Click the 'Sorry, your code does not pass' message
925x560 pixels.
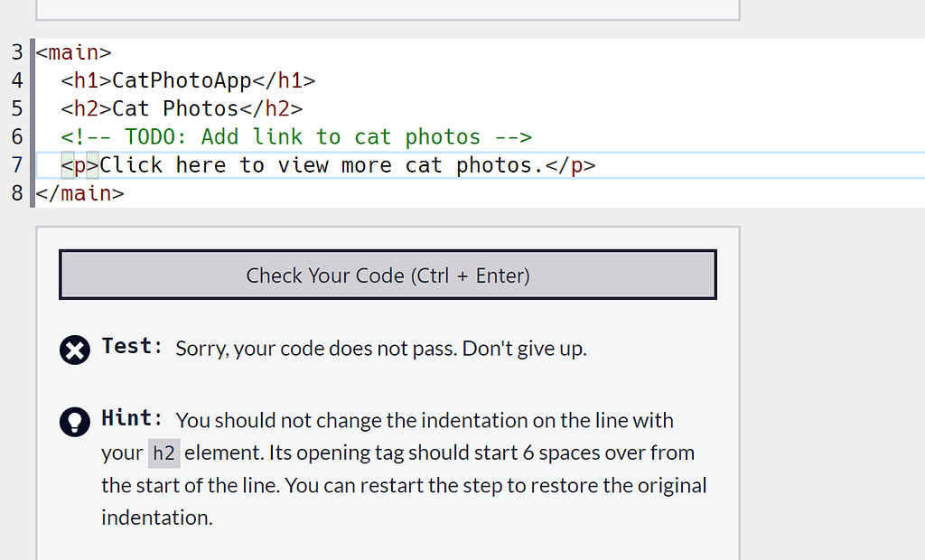point(380,349)
